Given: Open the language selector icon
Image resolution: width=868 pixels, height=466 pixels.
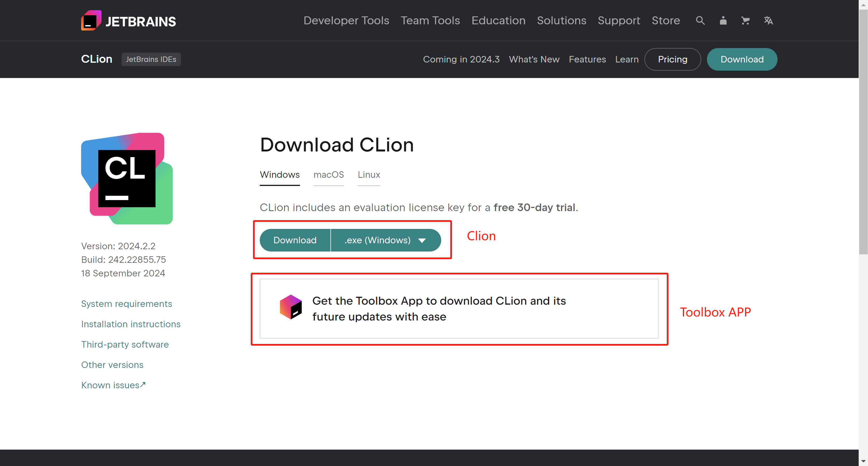Looking at the screenshot, I should (768, 21).
